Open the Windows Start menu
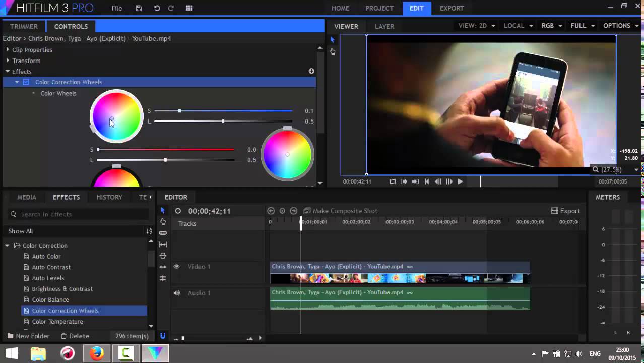The image size is (644, 363). pyautogui.click(x=12, y=353)
